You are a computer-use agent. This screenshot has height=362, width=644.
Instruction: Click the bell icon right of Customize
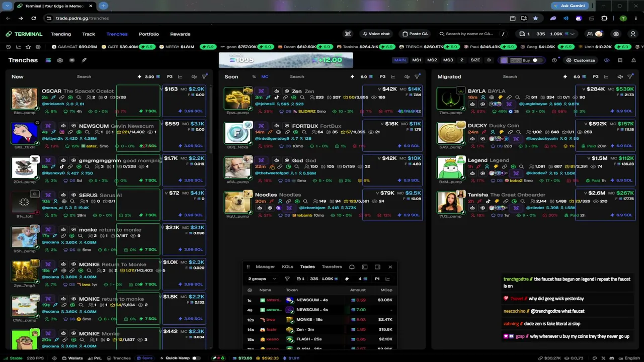633,60
